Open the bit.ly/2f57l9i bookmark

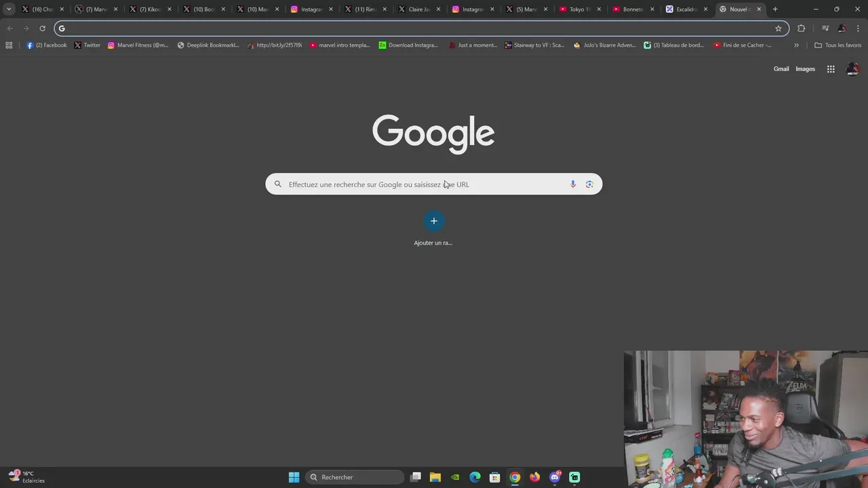point(275,45)
